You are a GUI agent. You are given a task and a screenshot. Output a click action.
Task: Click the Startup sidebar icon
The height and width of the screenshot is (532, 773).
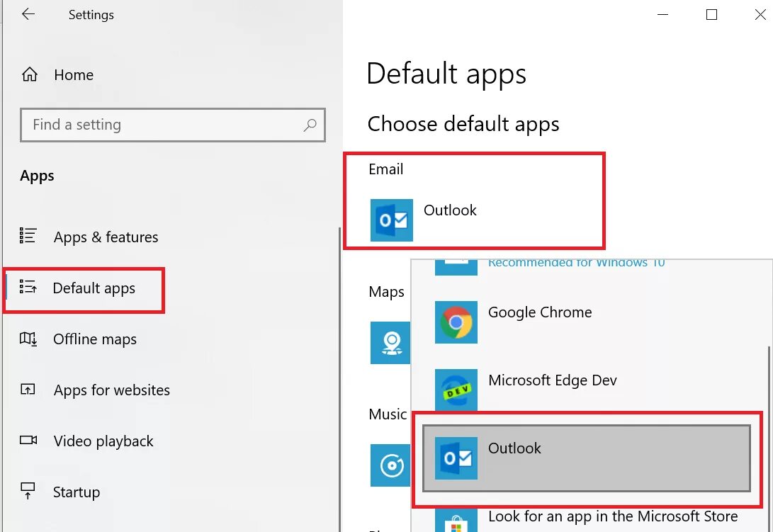[x=28, y=491]
